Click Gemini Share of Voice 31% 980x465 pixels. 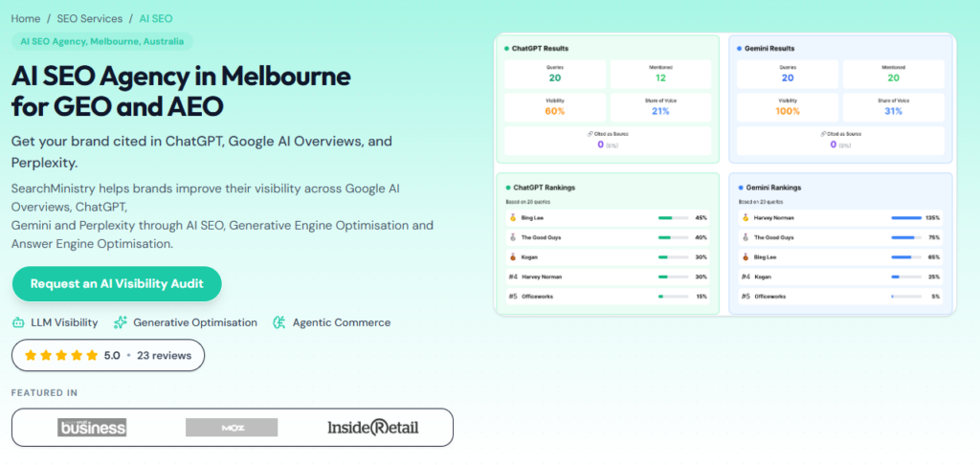click(893, 111)
